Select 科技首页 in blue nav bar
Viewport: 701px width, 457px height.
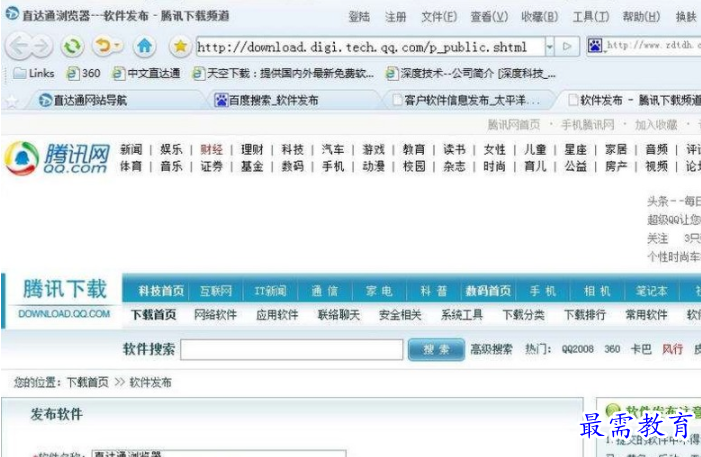point(161,291)
